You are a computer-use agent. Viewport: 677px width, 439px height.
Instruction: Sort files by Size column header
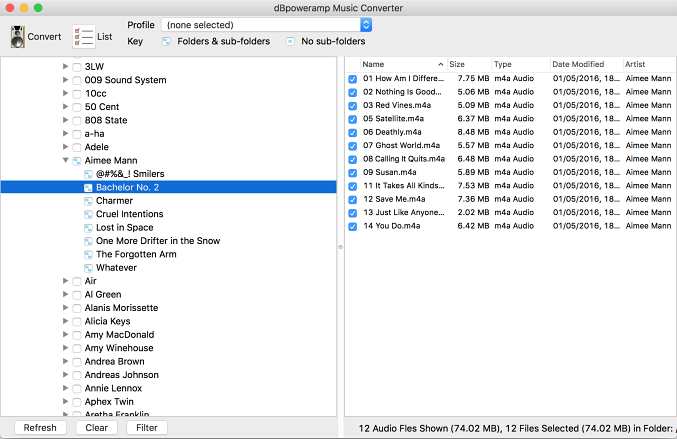click(468, 64)
